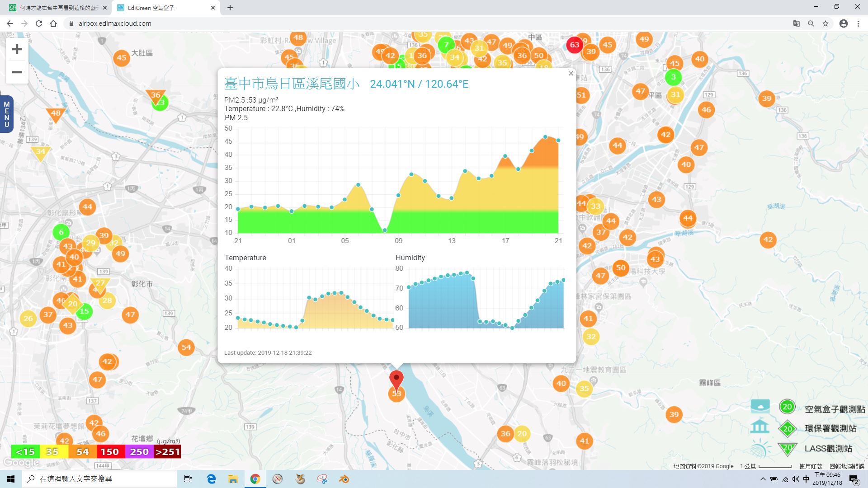The width and height of the screenshot is (868, 488).
Task: Open Microsoft Edge from taskbar
Action: tap(211, 479)
